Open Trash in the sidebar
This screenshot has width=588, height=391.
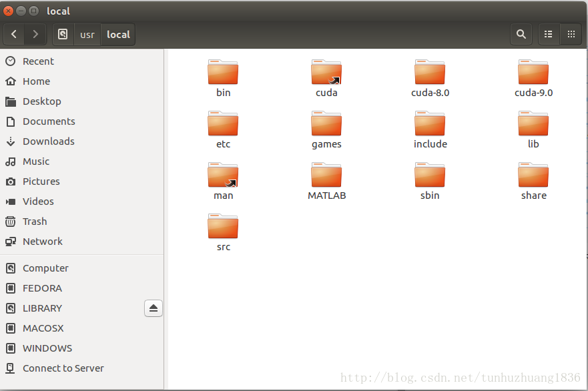click(81, 222)
